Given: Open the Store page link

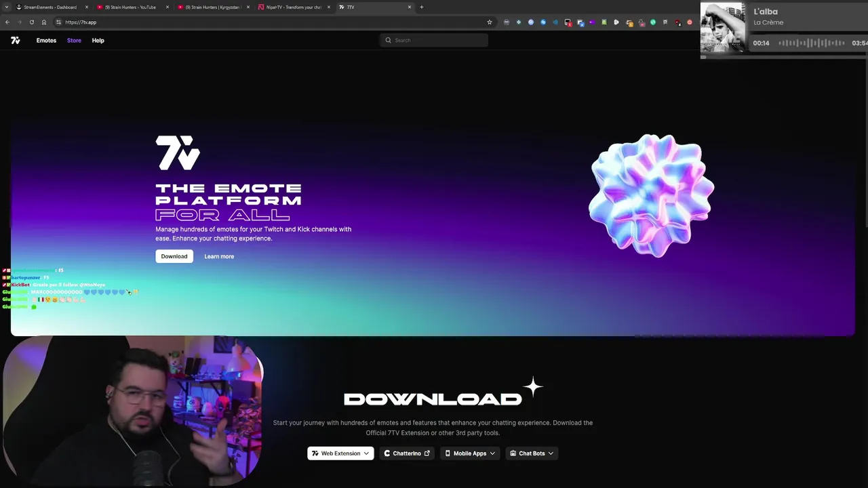Looking at the screenshot, I should click(74, 40).
